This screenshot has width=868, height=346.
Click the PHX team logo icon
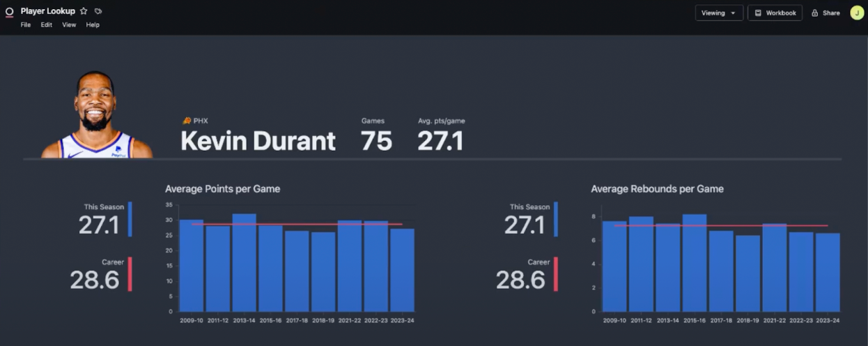(186, 121)
